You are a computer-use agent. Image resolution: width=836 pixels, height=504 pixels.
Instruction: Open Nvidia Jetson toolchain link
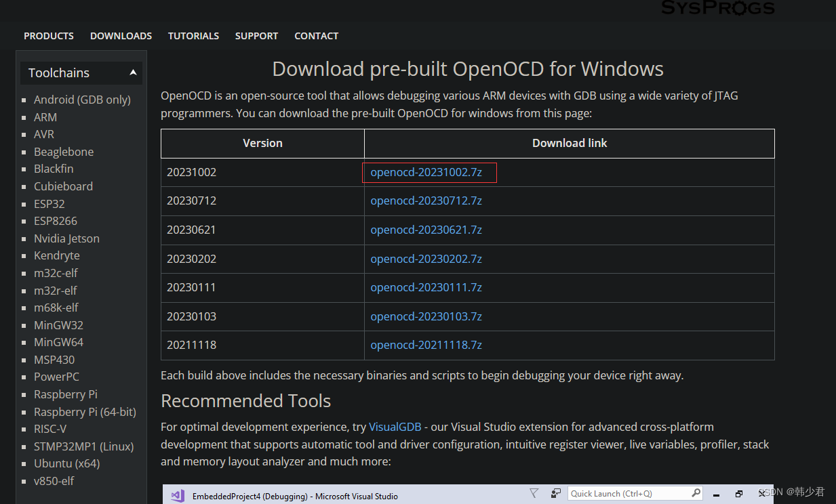pos(66,238)
